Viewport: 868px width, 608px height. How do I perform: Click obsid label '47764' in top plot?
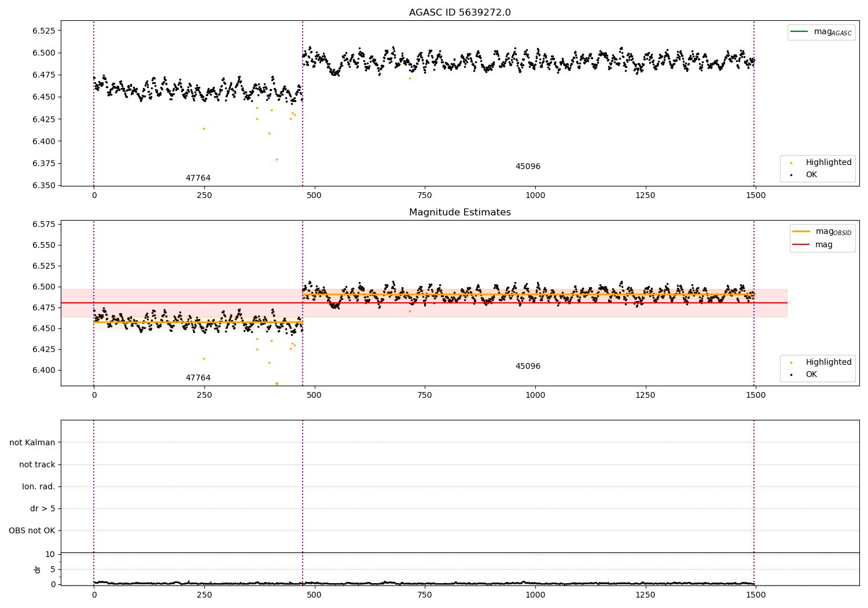pos(198,178)
